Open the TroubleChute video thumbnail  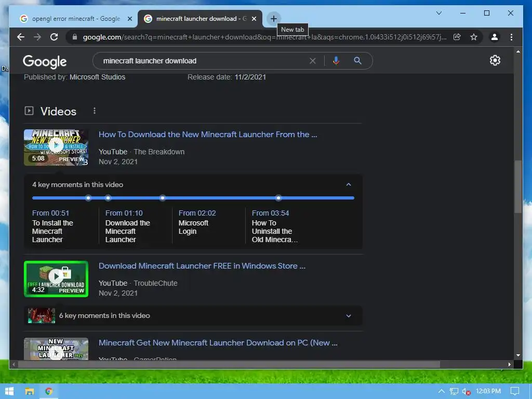coord(56,279)
